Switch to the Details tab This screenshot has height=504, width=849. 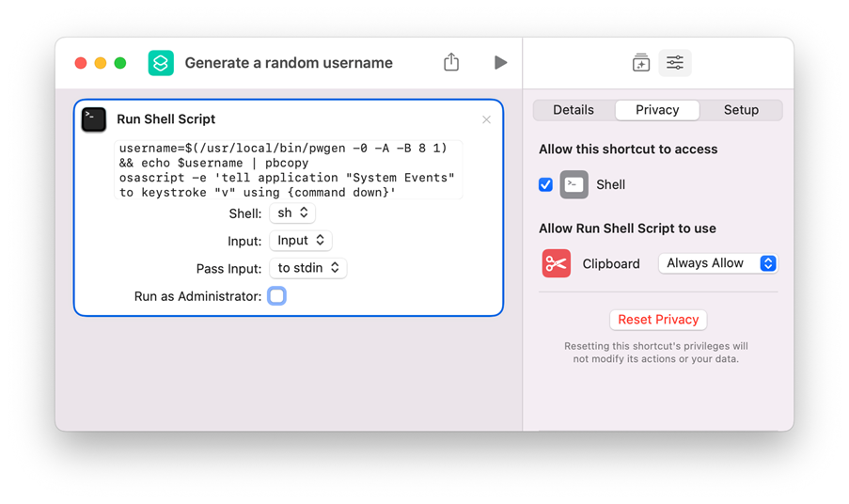(574, 110)
